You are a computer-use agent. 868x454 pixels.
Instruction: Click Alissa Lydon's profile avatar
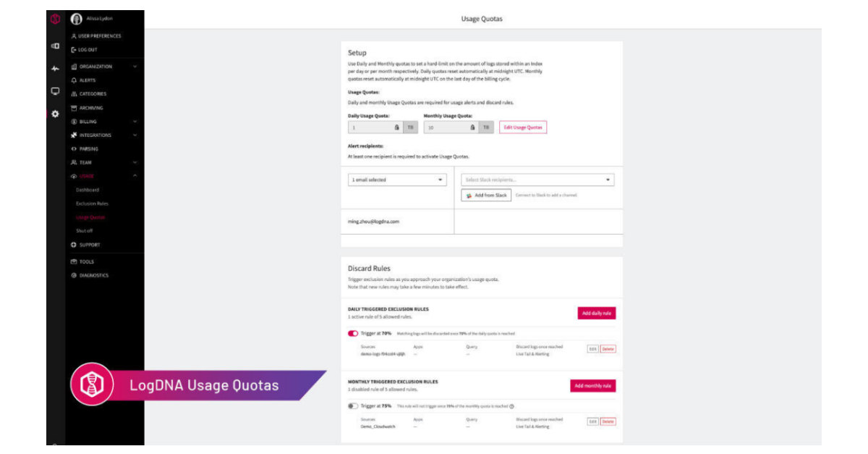pos(76,19)
